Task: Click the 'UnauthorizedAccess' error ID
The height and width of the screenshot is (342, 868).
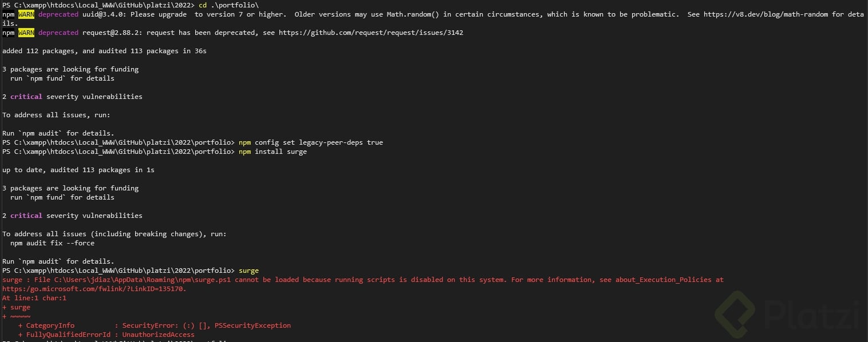Action: click(158, 335)
